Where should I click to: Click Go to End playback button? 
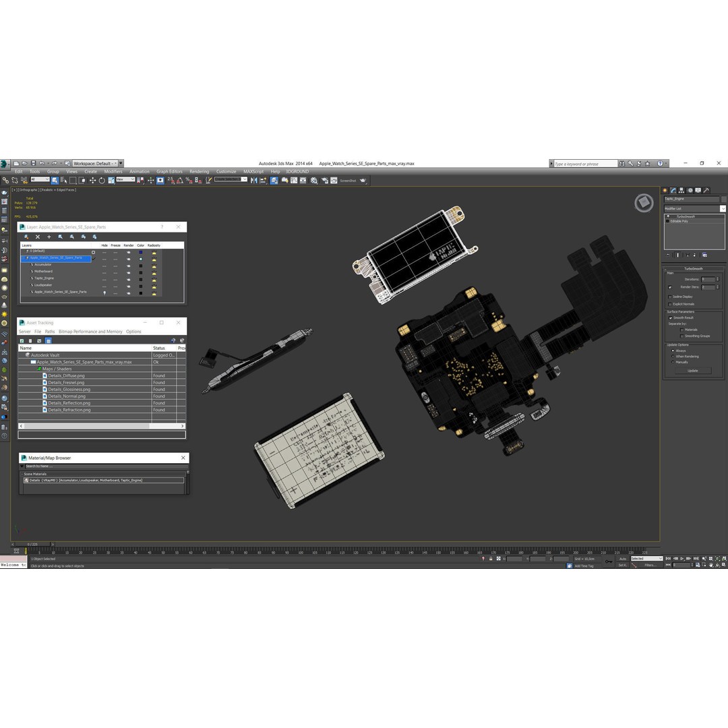pyautogui.click(x=696, y=559)
